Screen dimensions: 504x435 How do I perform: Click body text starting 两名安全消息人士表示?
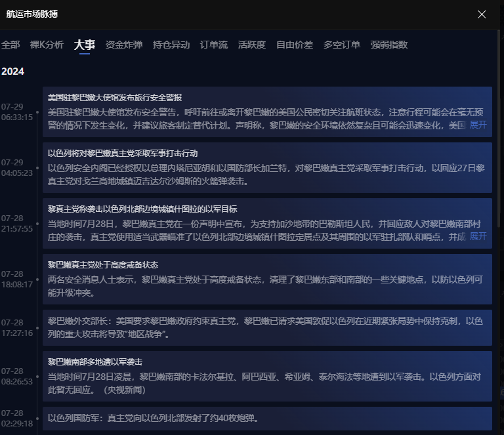[x=265, y=286]
